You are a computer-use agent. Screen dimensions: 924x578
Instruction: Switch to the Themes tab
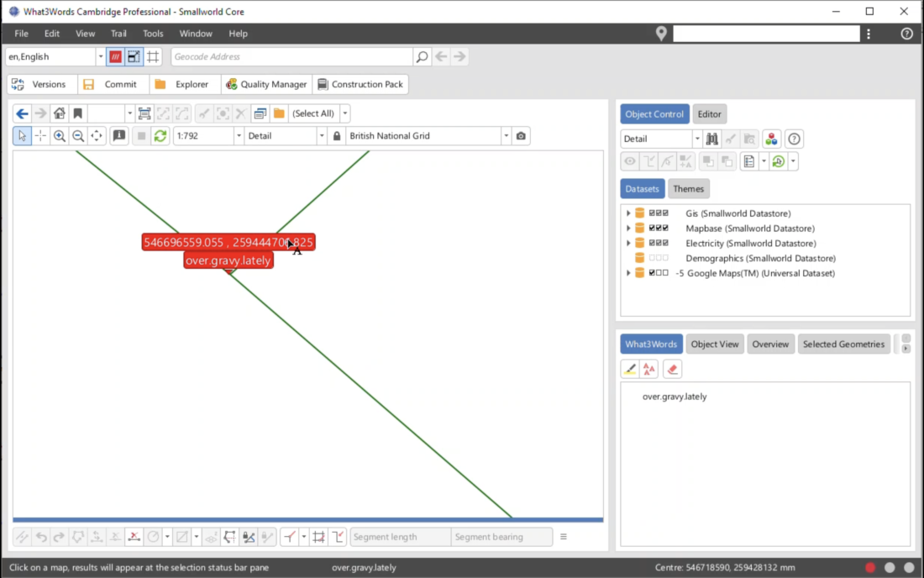coord(688,189)
